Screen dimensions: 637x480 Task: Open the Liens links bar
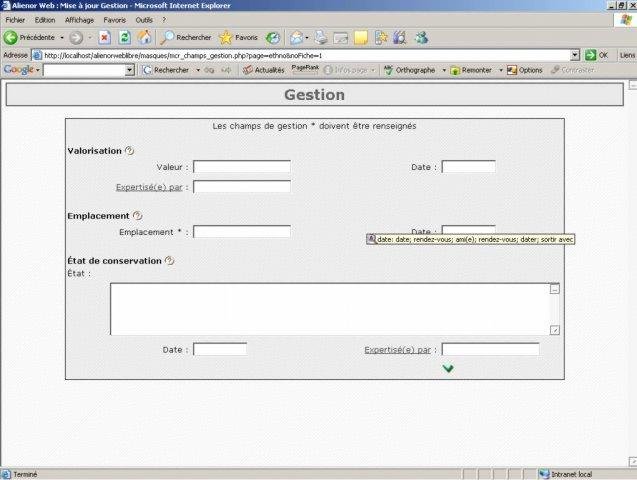pos(627,55)
